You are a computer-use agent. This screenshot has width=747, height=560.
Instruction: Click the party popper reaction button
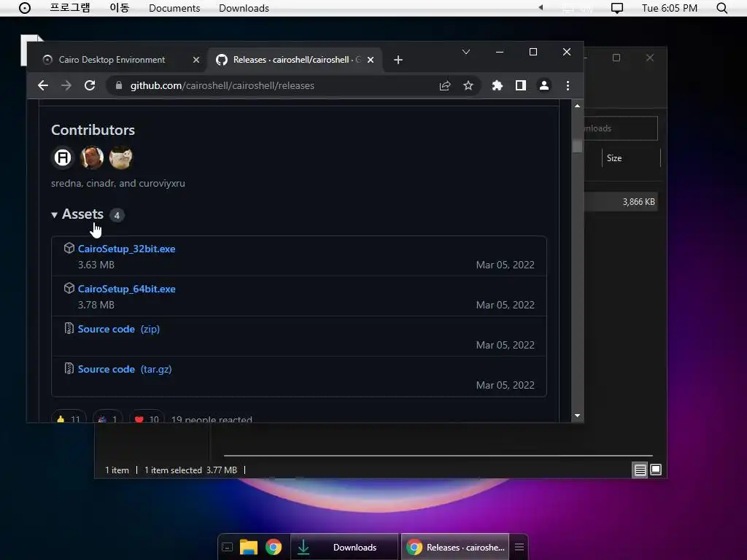tap(108, 418)
